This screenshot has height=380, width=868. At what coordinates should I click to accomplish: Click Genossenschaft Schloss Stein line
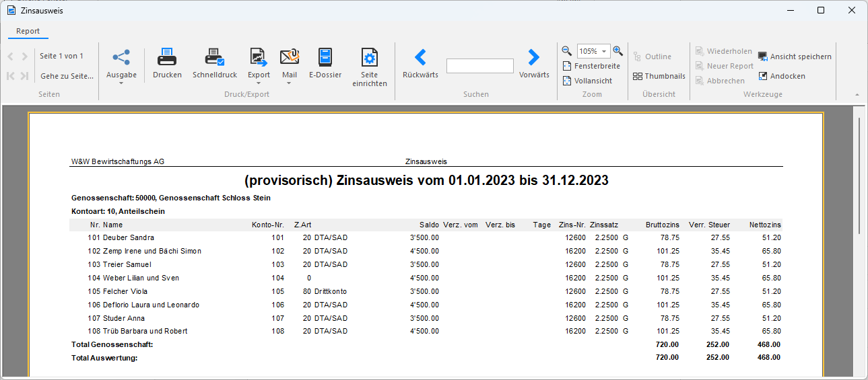tap(171, 198)
